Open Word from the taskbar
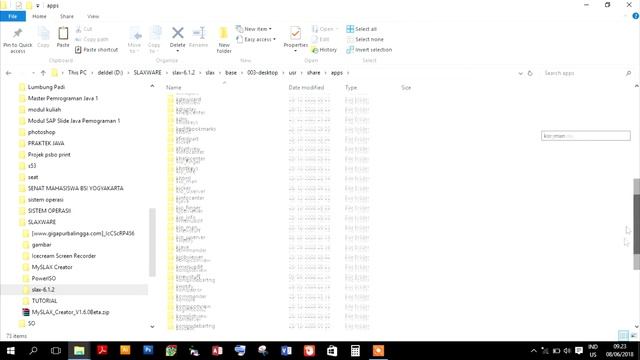Screen dimensions: 640x360 coord(286,351)
